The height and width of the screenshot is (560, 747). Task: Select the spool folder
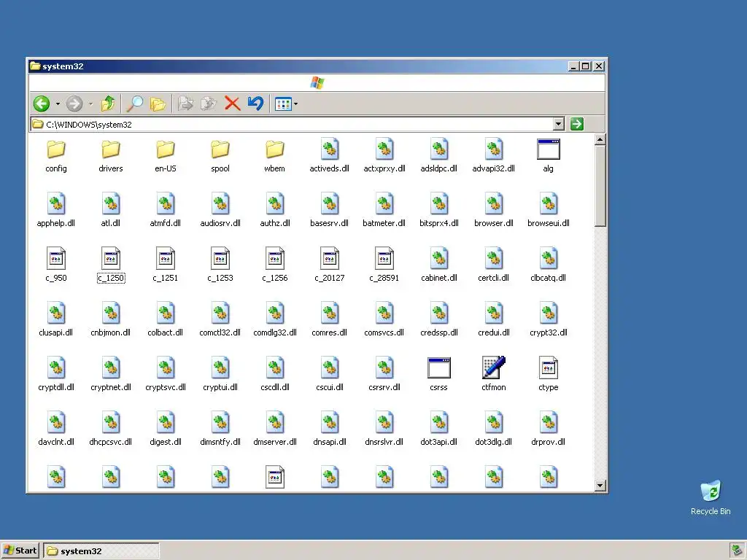[x=220, y=157]
